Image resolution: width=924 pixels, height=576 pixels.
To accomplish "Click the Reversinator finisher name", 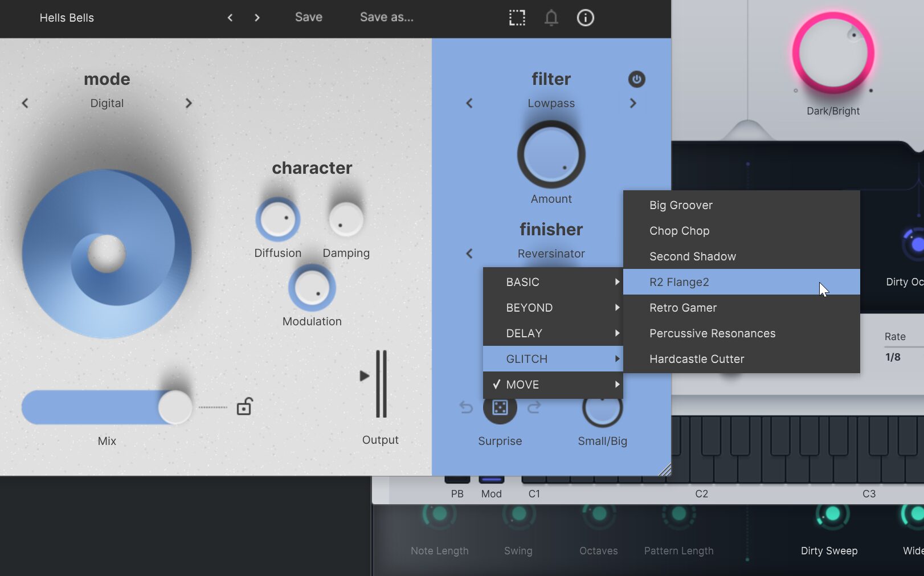I will point(551,254).
